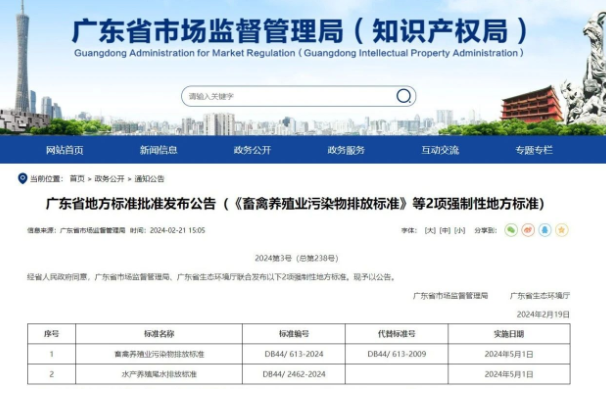Set font size to medium [中]
This screenshot has width=606, height=408.
click(445, 230)
